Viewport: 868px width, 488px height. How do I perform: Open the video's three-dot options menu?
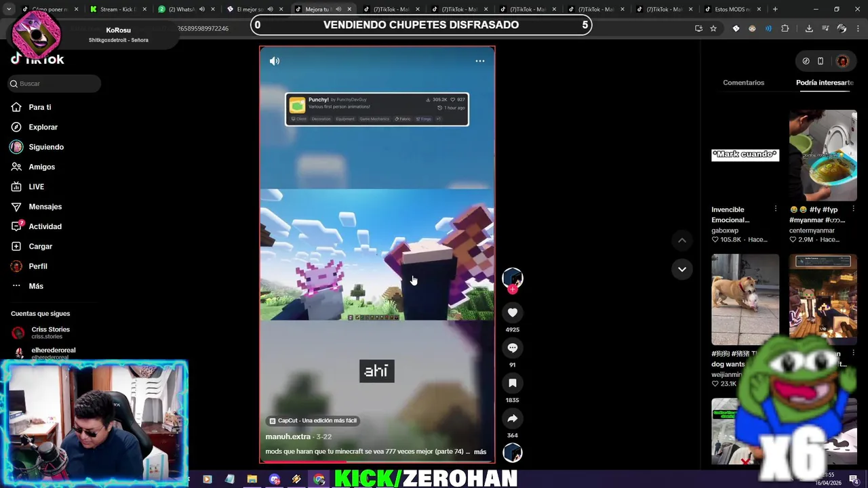pos(480,61)
